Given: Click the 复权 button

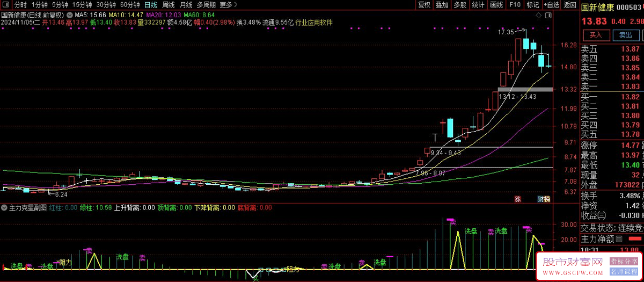Looking at the screenshot, I should pyautogui.click(x=424, y=5).
